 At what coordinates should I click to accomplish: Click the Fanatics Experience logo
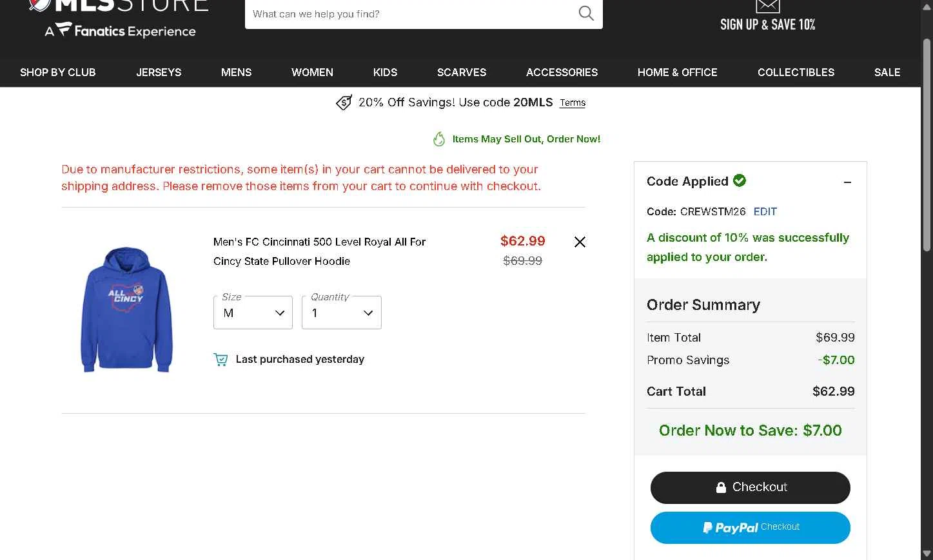click(x=120, y=30)
